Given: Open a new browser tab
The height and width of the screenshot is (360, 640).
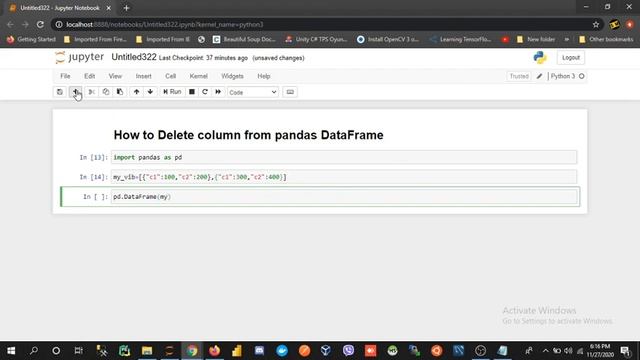Looking at the screenshot, I should [126, 8].
